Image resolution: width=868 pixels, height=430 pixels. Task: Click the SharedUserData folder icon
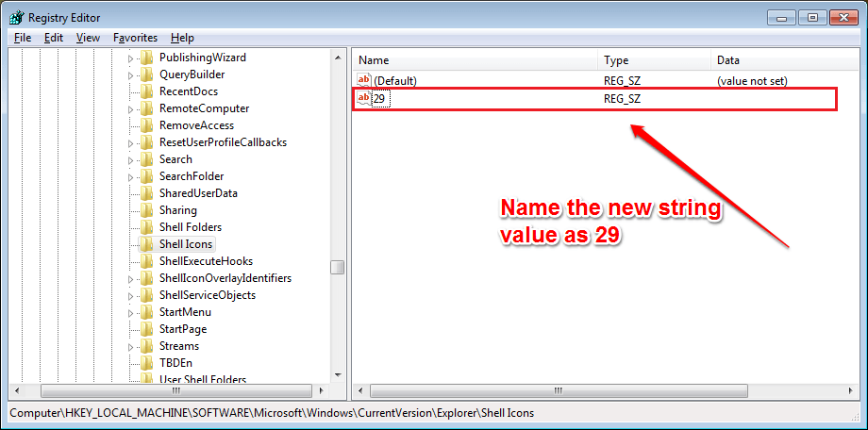tap(146, 193)
